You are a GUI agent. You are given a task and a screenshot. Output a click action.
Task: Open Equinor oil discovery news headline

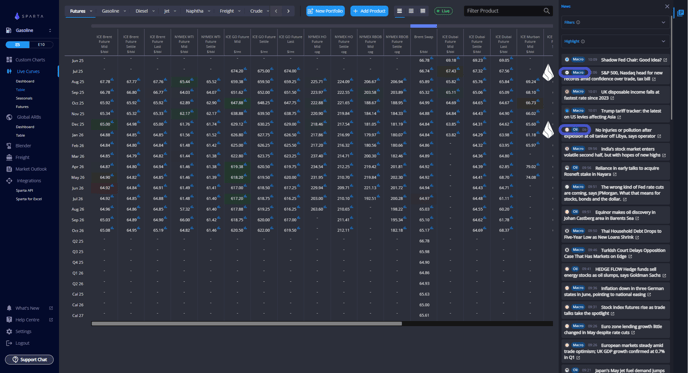tap(610, 215)
